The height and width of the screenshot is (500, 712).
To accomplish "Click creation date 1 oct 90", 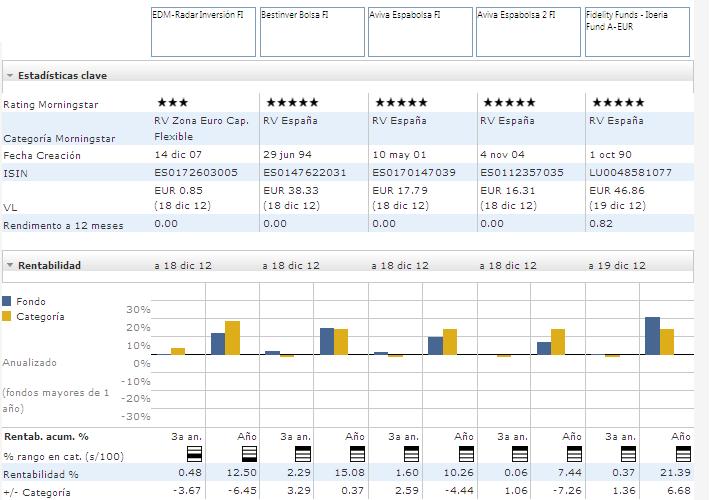I will pos(610,154).
